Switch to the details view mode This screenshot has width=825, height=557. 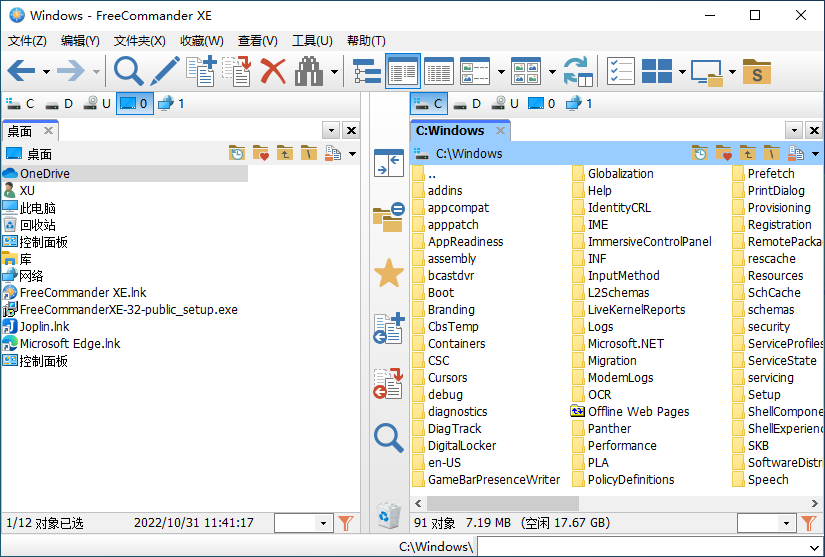coord(439,70)
